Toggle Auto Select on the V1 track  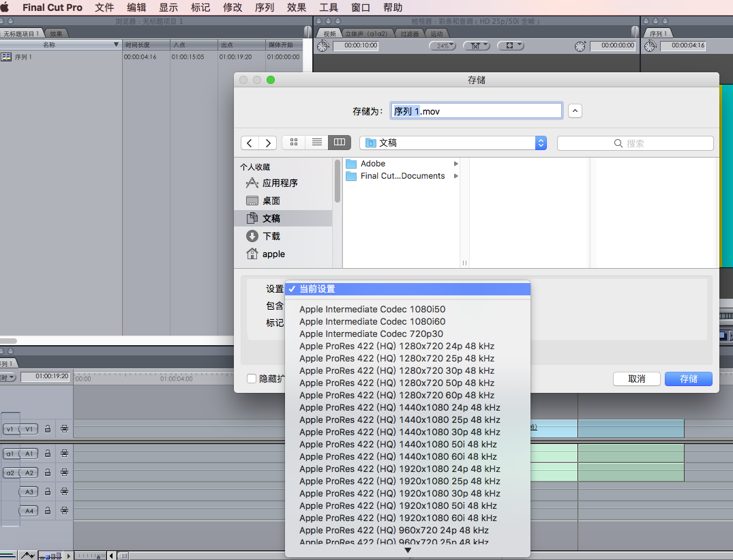coord(65,429)
